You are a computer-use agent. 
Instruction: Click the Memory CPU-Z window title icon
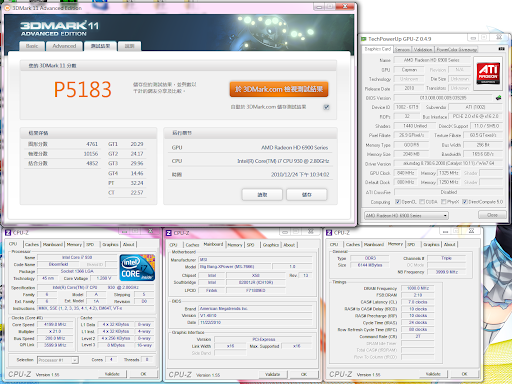[x=329, y=233]
